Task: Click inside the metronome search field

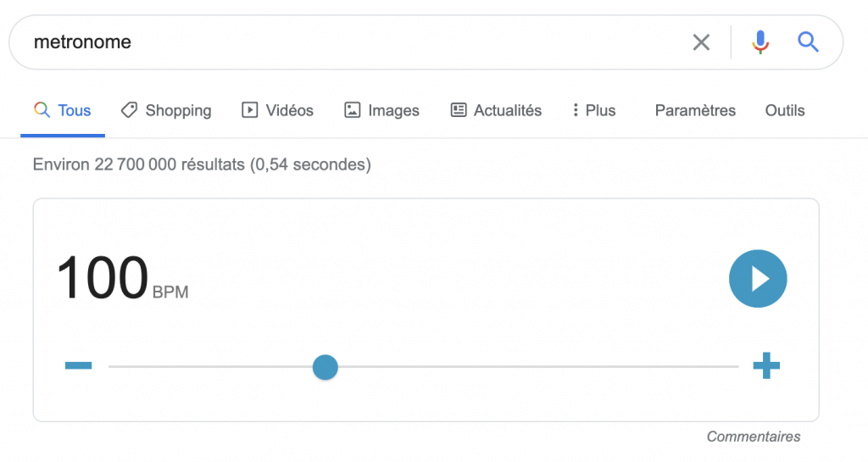Action: coord(339,42)
